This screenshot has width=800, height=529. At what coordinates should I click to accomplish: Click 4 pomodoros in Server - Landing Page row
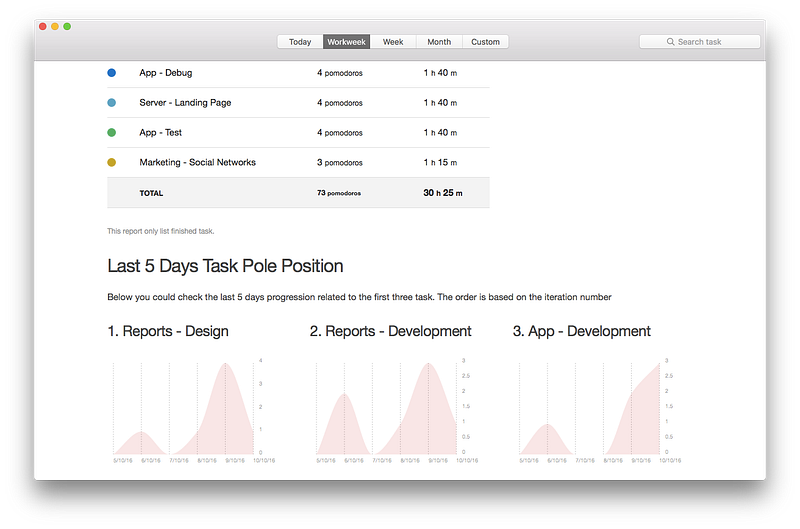click(340, 103)
